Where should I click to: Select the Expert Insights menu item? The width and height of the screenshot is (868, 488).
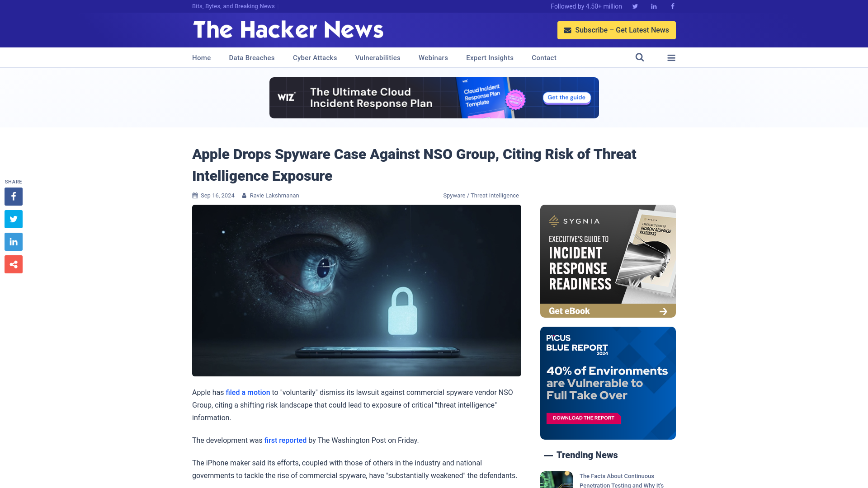coord(490,57)
